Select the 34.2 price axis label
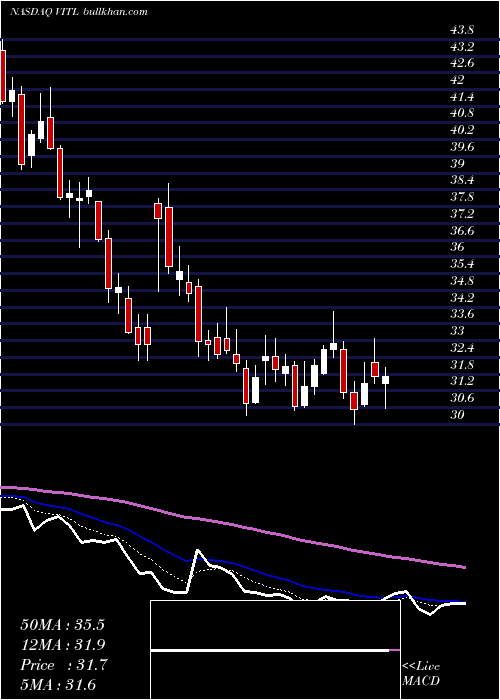This screenshot has height=700, width=500. (462, 297)
